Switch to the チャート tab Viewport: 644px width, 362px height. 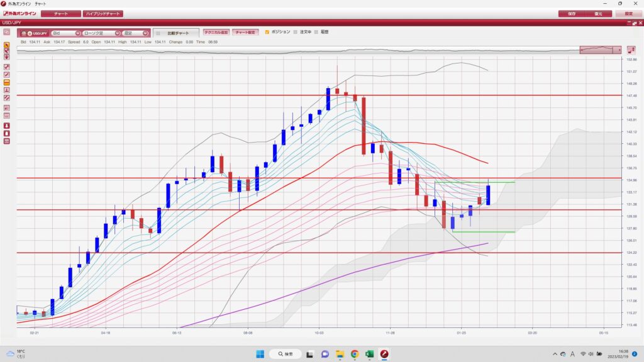(61, 13)
